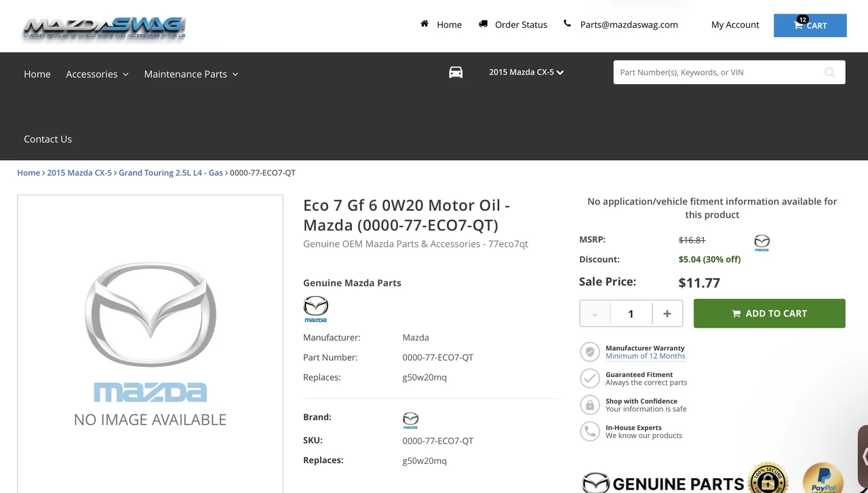Click the Mazda logo beside MSRP
Viewport: 868px width, 493px height.
point(762,242)
